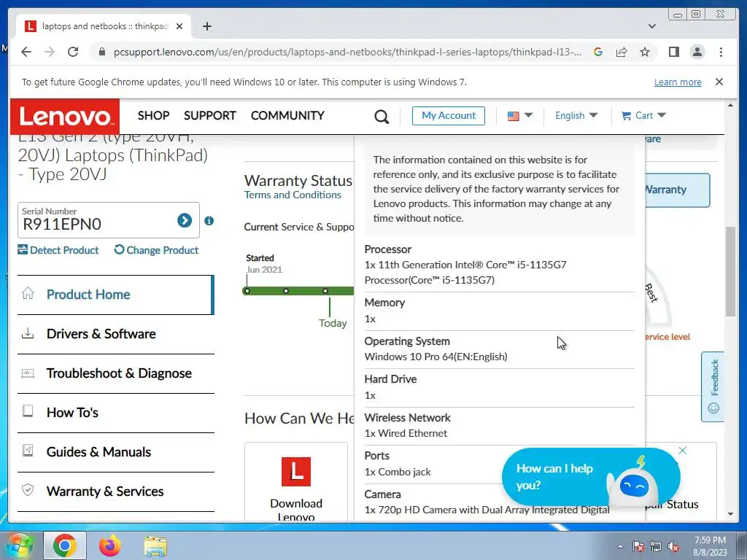Image resolution: width=747 pixels, height=560 pixels.
Task: Click Detect Product link
Action: tap(58, 250)
